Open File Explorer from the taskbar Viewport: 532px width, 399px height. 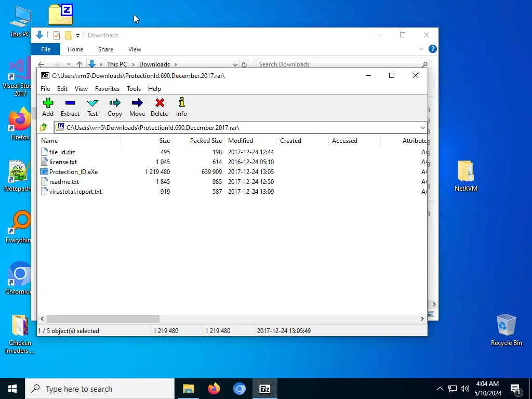[x=188, y=389]
